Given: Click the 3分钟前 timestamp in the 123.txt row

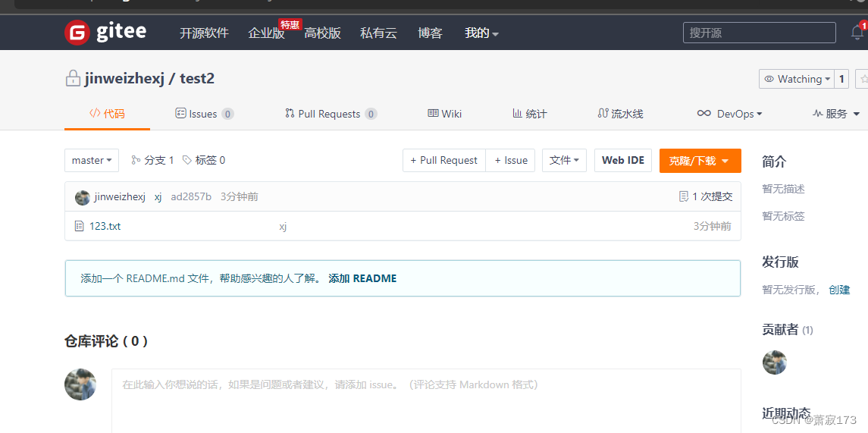Looking at the screenshot, I should click(x=713, y=226).
